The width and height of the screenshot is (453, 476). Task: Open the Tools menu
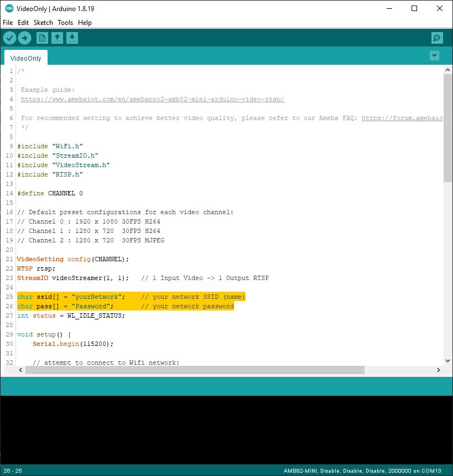pos(65,23)
